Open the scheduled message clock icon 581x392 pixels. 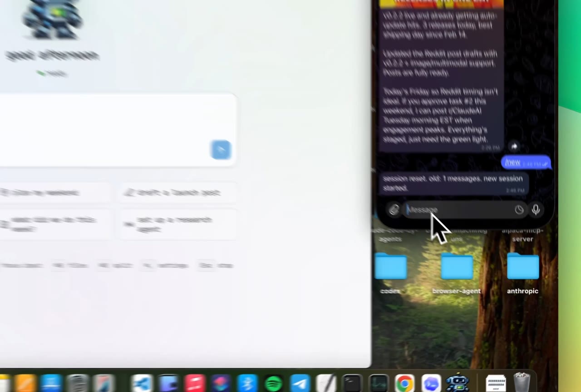point(519,210)
